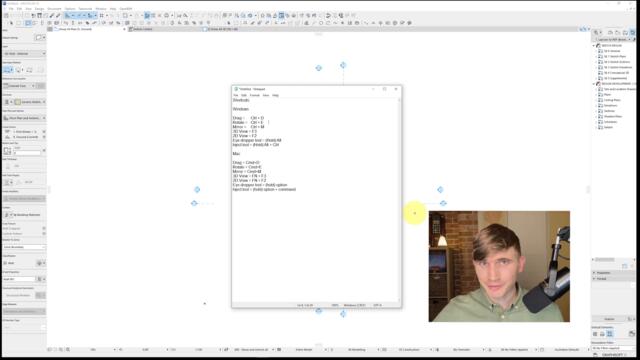The image size is (640, 360).
Task: Click 'Mirror = Ctrl + M' line in Notepad
Action: click(x=249, y=127)
